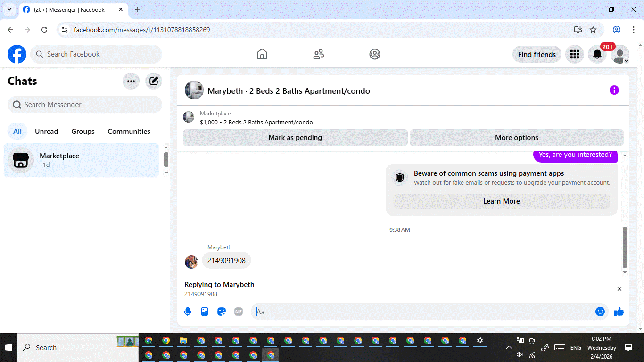Open the tab search dropdown arrow
Screen dimensions: 644x362
(9, 9)
